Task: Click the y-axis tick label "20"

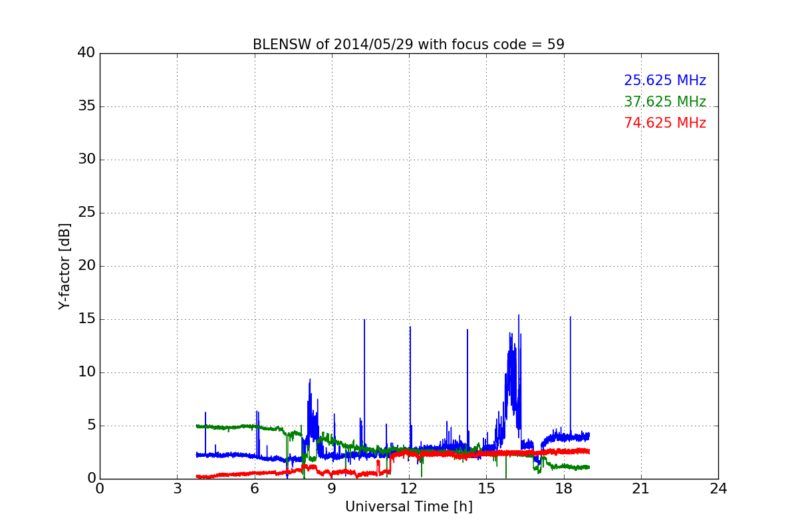Action: point(86,266)
